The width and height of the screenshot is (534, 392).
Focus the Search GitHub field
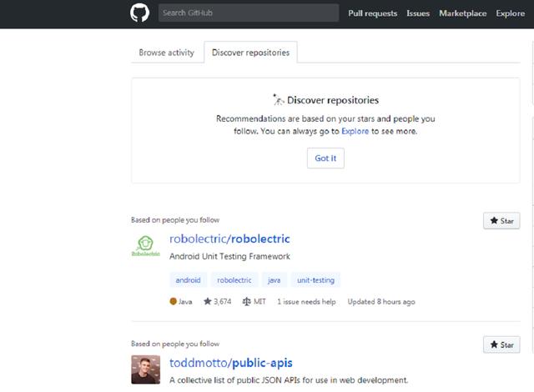248,13
